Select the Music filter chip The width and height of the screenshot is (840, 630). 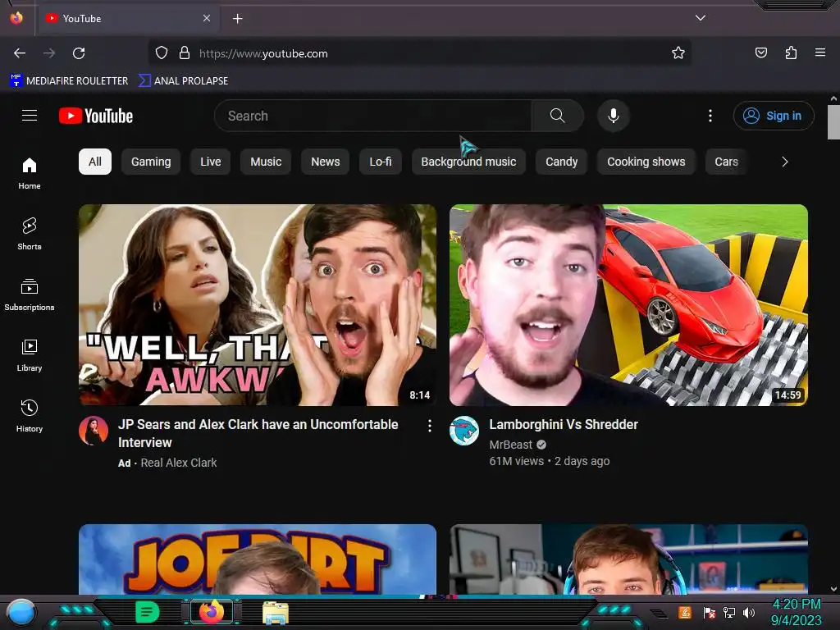(266, 162)
